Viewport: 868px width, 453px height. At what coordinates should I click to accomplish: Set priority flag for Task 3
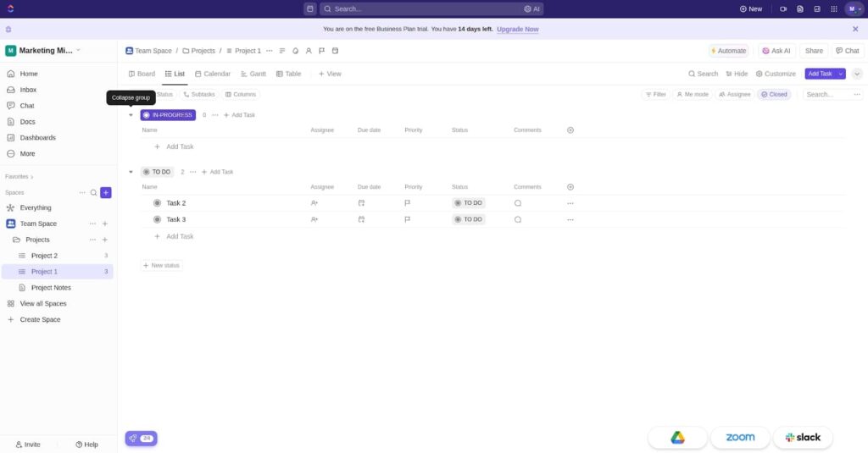click(x=408, y=219)
